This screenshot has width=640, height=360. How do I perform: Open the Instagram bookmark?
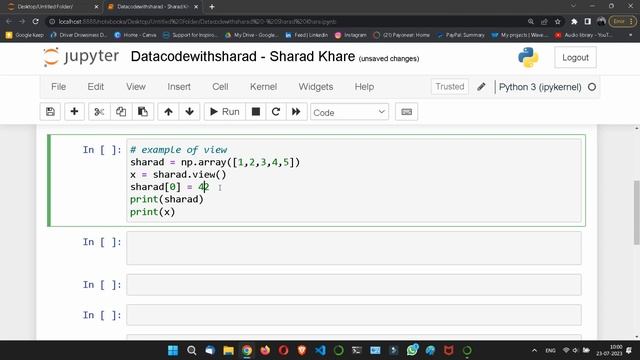351,35
